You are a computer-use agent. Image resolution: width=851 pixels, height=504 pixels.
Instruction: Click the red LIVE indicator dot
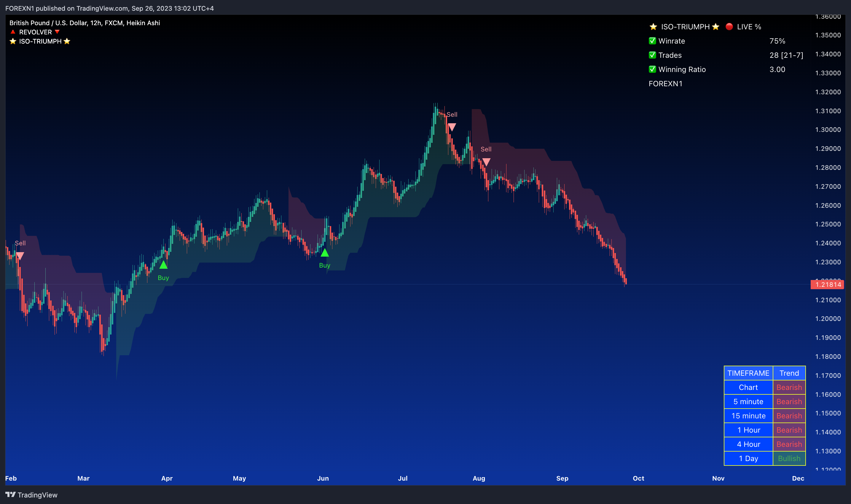729,26
